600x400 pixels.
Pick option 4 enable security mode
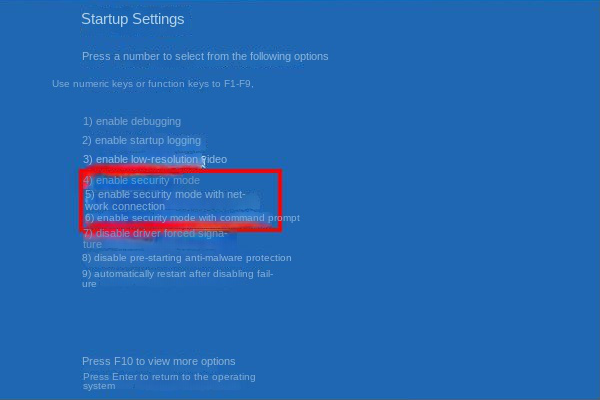[142, 180]
